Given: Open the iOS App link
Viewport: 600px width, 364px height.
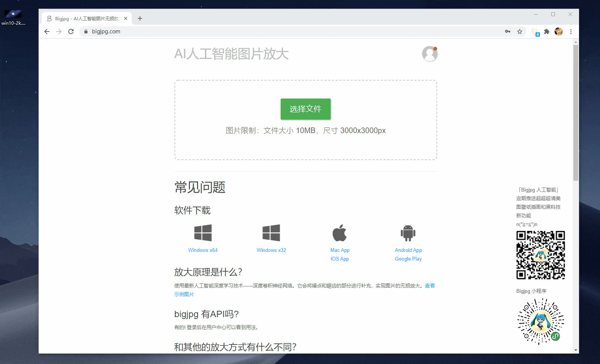Looking at the screenshot, I should (x=340, y=259).
